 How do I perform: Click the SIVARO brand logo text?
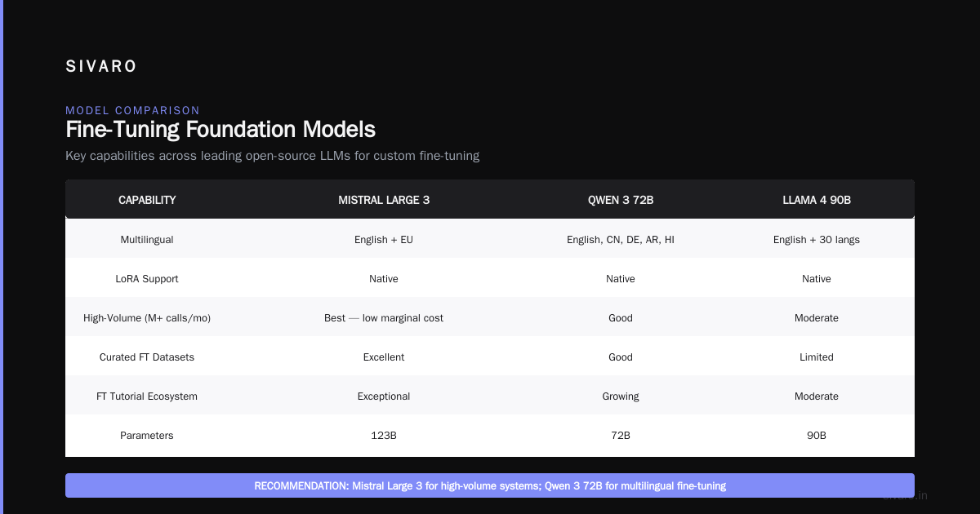tap(101, 67)
